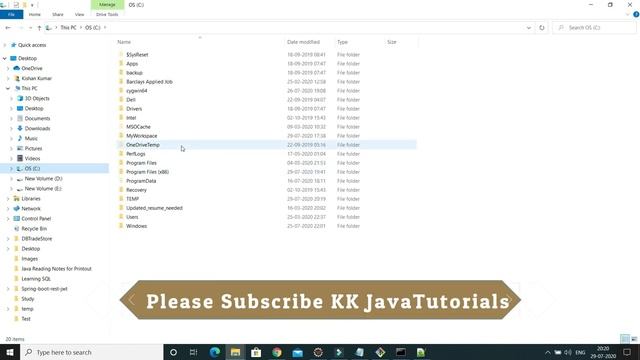Viewport: 640px width, 360px height.
Task: Open address bar history dropdown
Action: click(x=529, y=28)
